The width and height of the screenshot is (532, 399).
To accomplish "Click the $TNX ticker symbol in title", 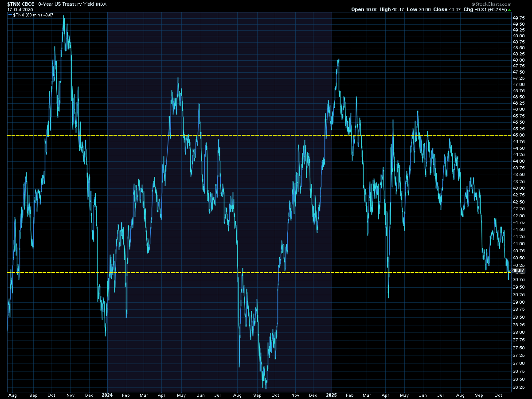I will pos(13,4).
